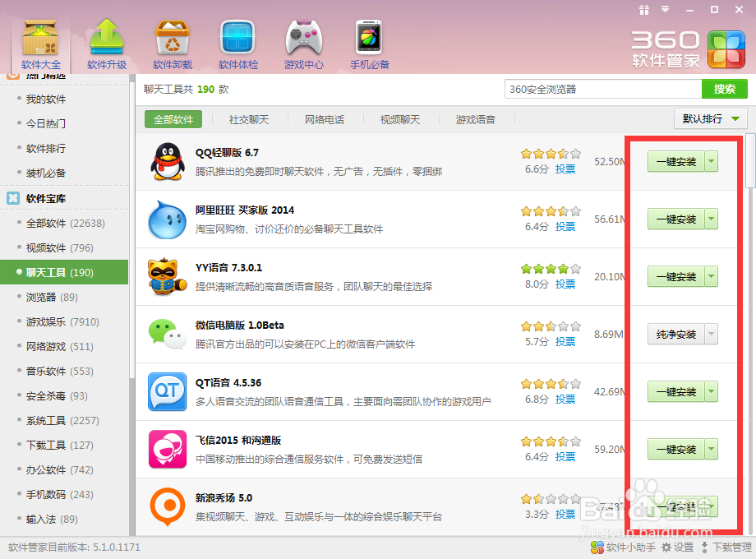Click 投票 vote link for QQ轻聊版
Image resolution: width=756 pixels, height=559 pixels.
[x=565, y=169]
